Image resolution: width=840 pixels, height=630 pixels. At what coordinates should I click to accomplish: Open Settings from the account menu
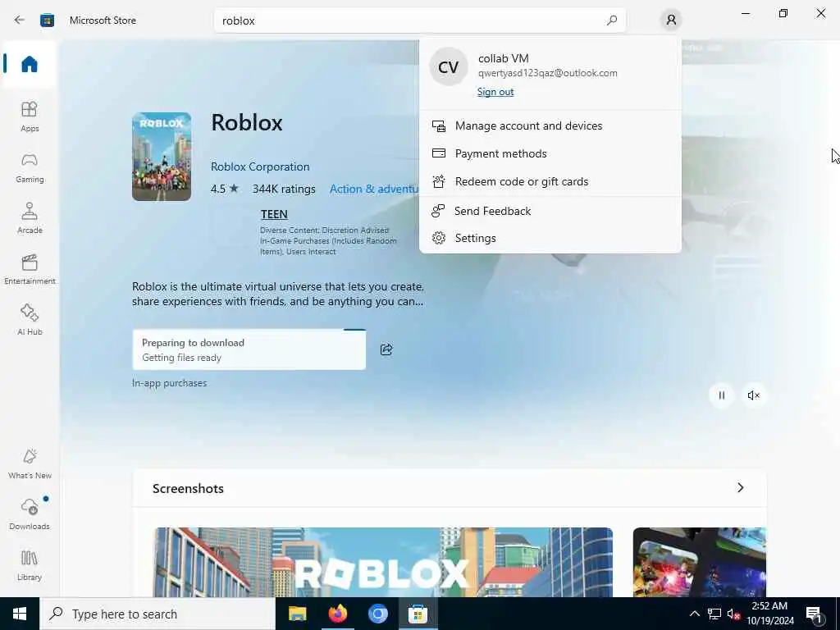tap(550, 238)
